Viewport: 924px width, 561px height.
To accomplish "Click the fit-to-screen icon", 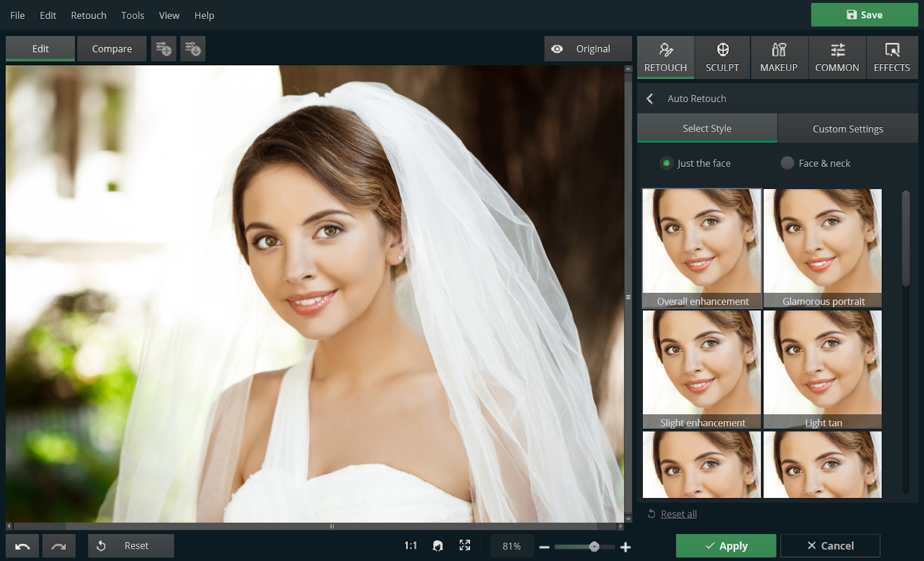I will point(465,545).
